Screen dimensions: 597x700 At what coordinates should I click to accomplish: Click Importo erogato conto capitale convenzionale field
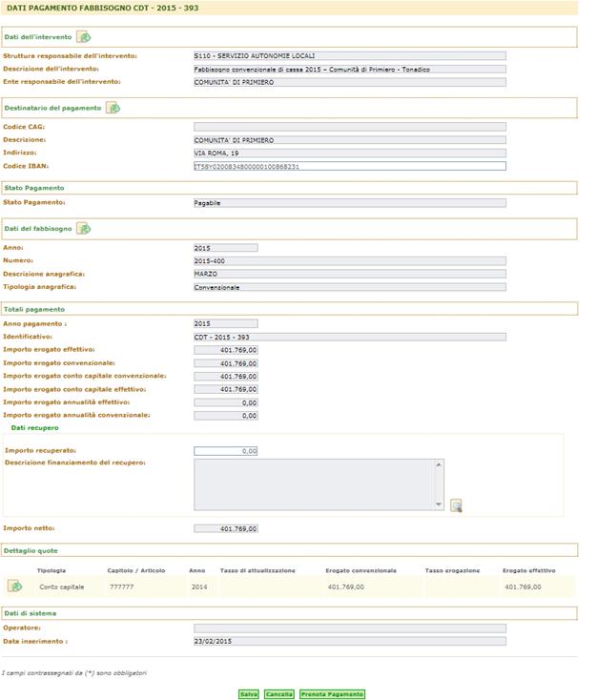pos(225,377)
